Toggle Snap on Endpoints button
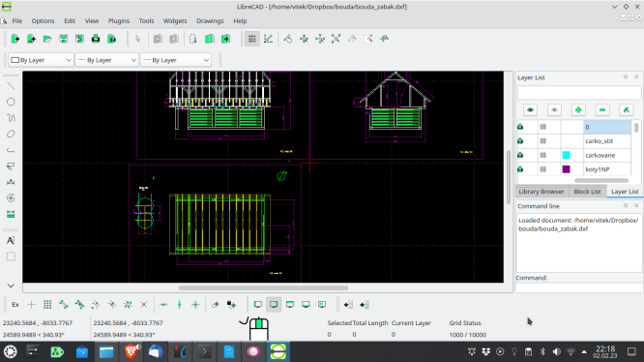The width and height of the screenshot is (644, 362). click(63, 305)
